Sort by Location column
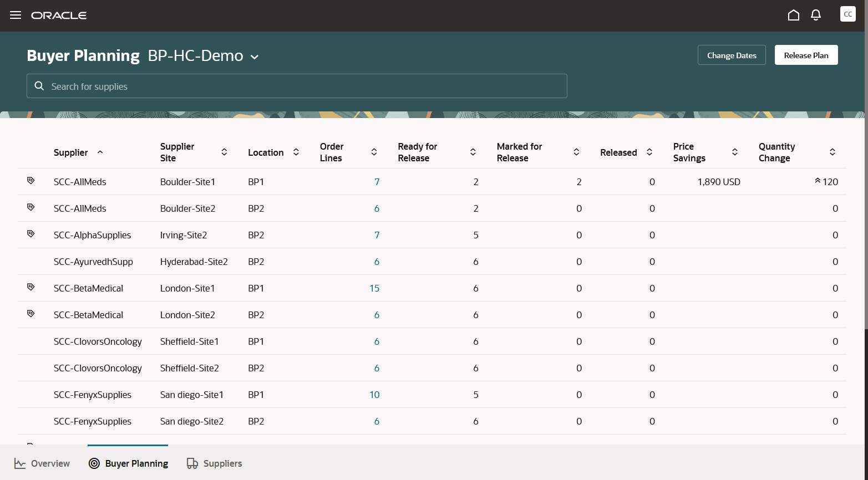868x480 pixels. (296, 152)
